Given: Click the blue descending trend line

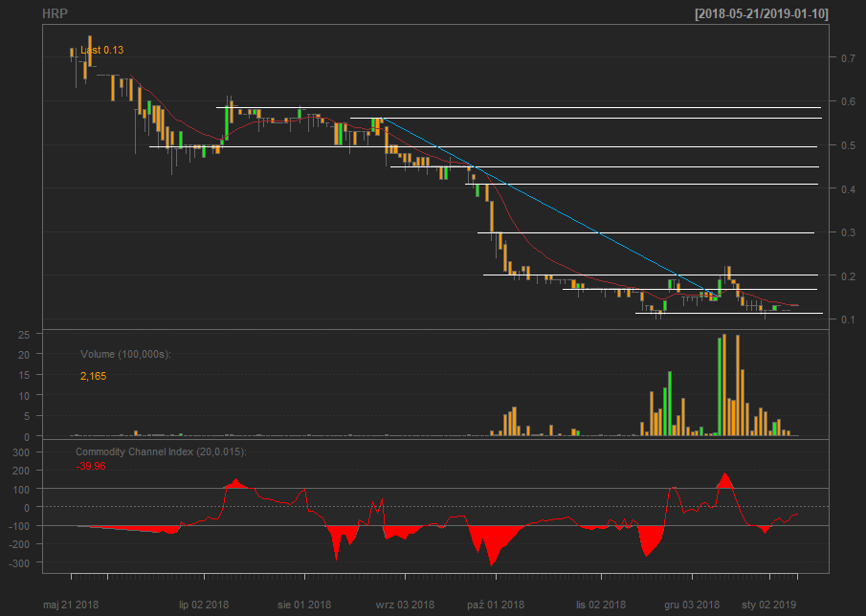Looking at the screenshot, I should [x=549, y=207].
